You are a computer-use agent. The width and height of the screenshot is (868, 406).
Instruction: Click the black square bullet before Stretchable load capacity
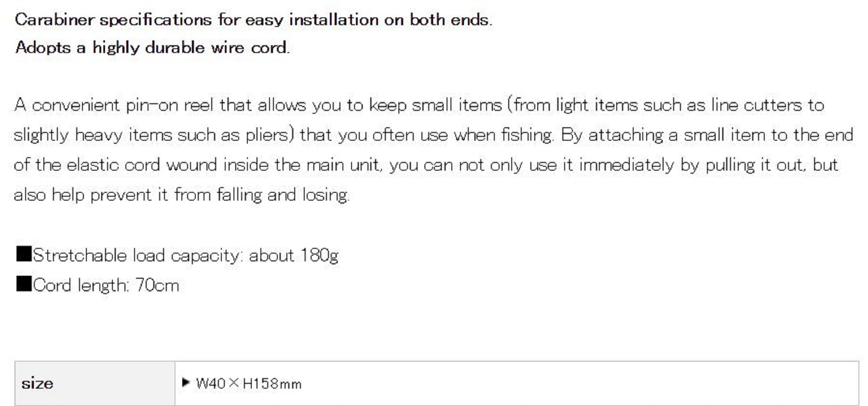(x=24, y=254)
